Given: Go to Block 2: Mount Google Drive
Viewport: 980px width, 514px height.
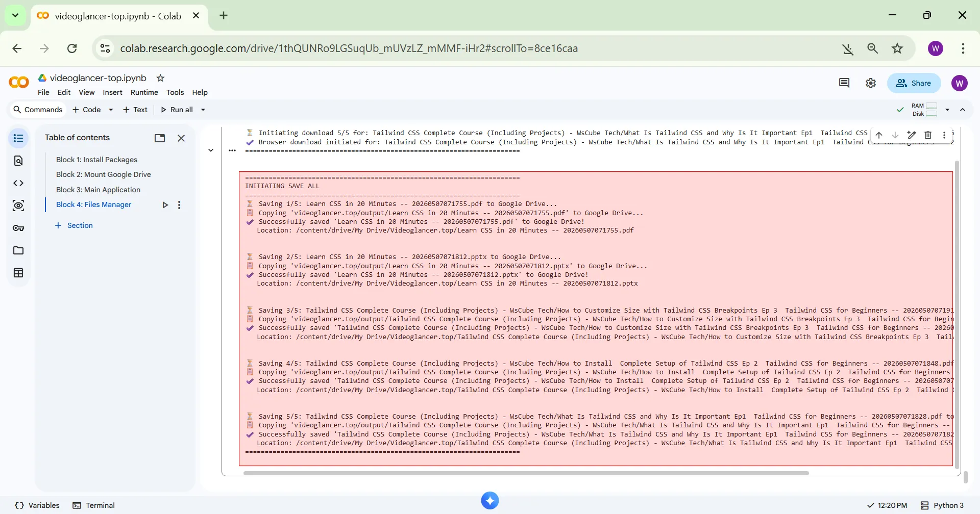Looking at the screenshot, I should pos(104,174).
